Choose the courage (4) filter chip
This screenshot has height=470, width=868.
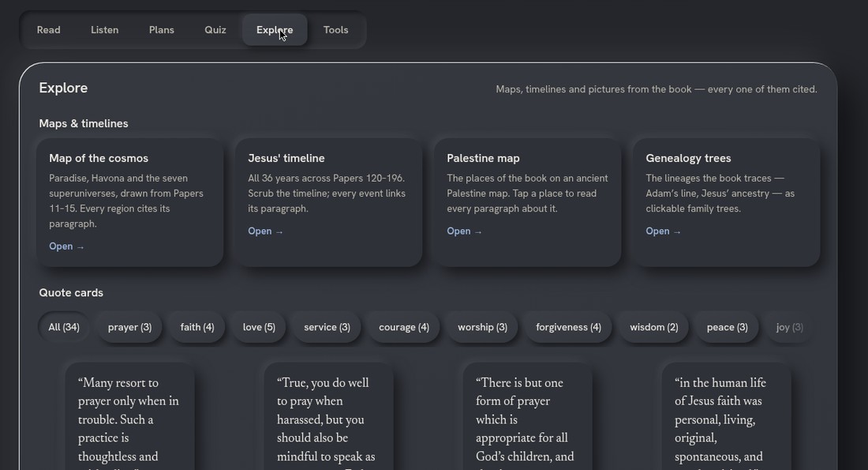click(404, 327)
